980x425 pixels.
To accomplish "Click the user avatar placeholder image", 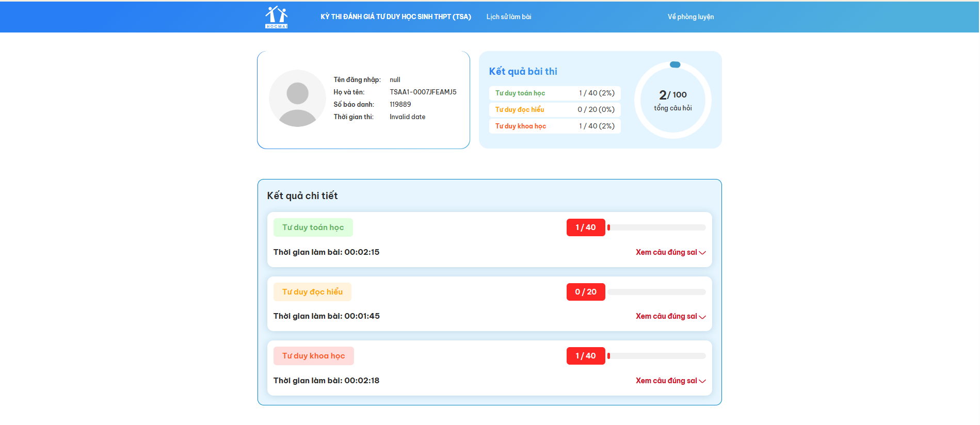I will click(297, 98).
